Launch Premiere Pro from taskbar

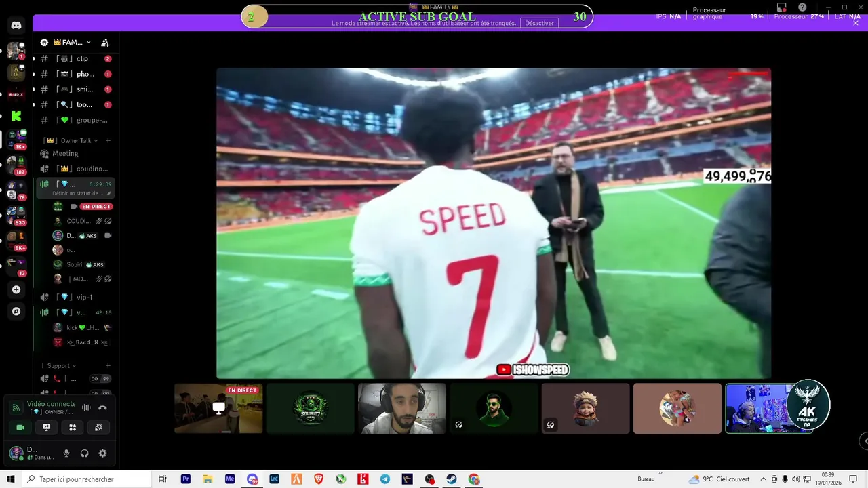186,479
